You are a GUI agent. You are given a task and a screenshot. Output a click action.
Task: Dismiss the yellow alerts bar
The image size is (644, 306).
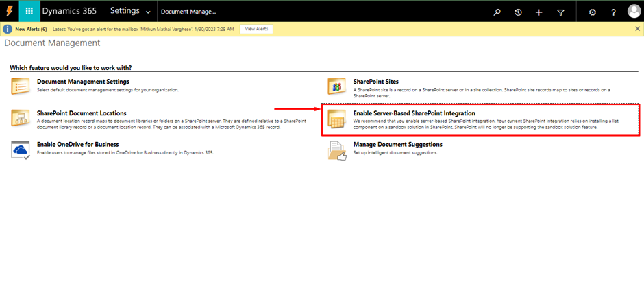click(637, 28)
